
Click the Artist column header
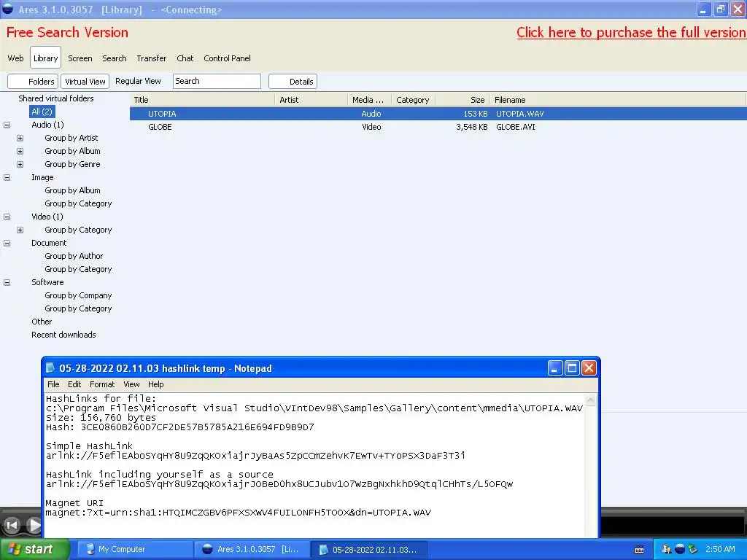click(311, 100)
